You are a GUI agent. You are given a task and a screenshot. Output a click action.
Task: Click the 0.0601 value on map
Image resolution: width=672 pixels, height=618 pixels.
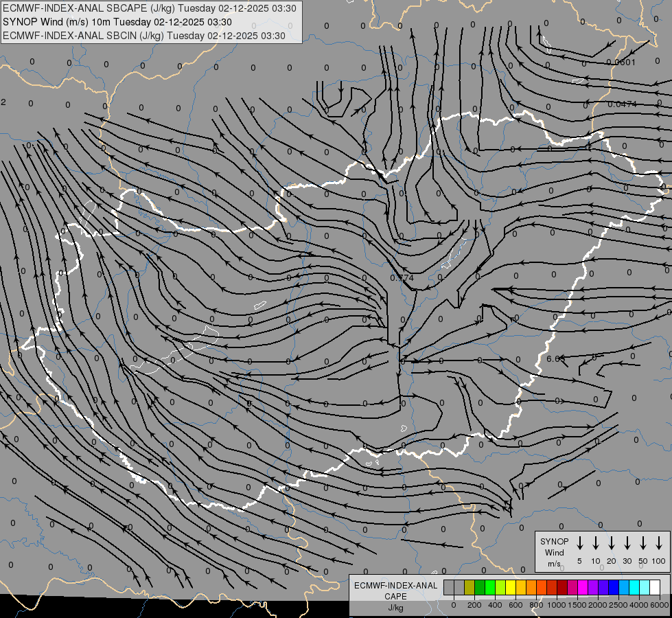[x=621, y=62]
